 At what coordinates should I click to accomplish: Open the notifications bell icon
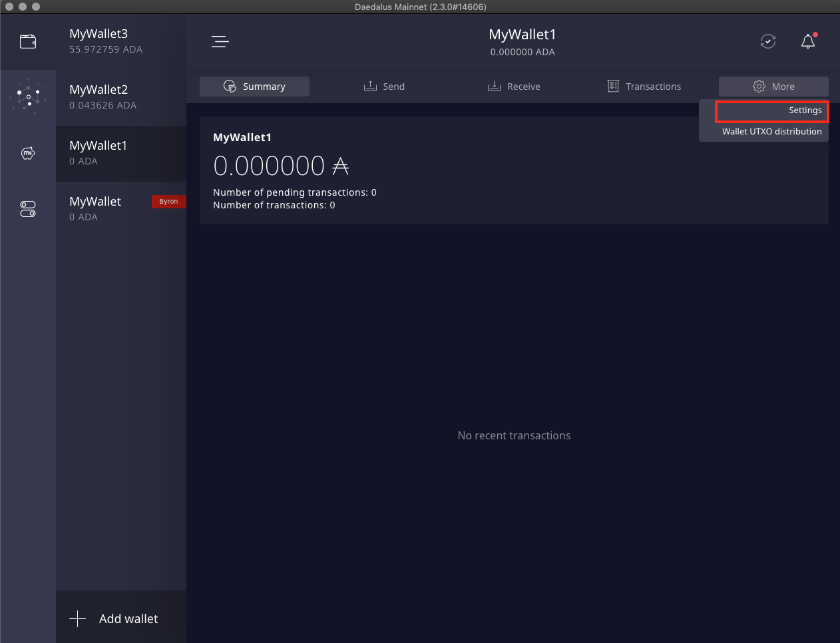tap(808, 41)
